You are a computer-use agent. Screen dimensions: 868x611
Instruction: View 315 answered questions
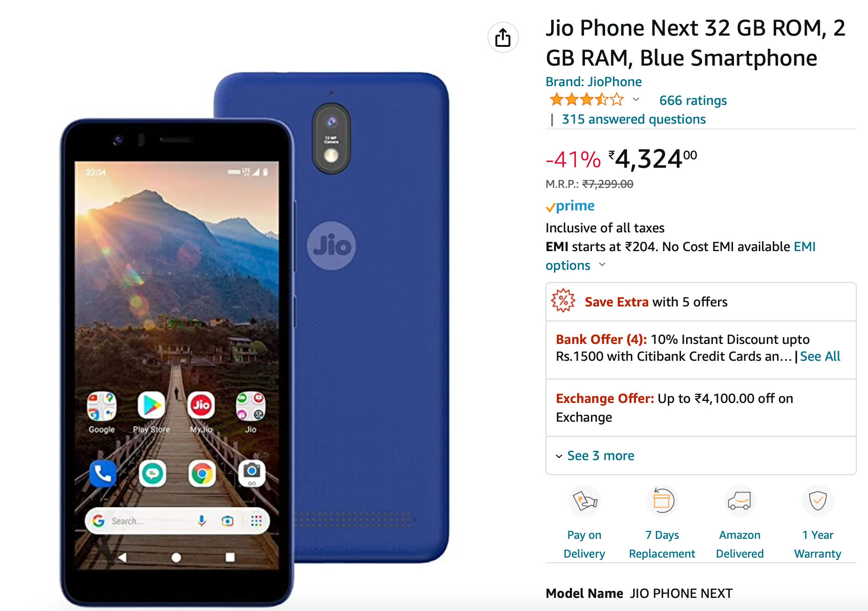click(634, 119)
